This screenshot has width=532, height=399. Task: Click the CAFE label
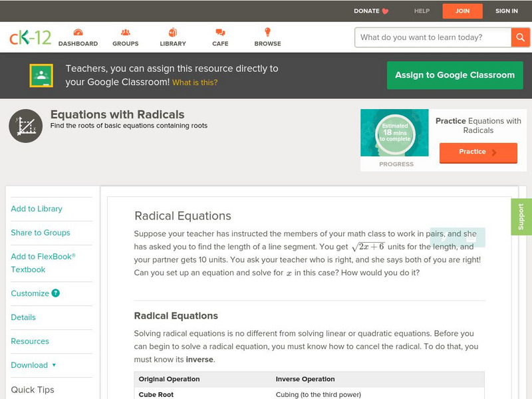(220, 44)
